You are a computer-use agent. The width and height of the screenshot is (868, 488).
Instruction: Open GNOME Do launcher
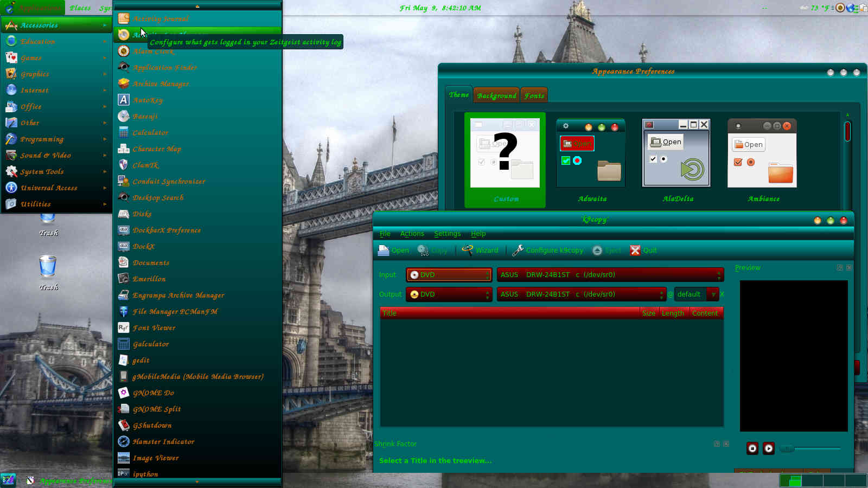197,393
